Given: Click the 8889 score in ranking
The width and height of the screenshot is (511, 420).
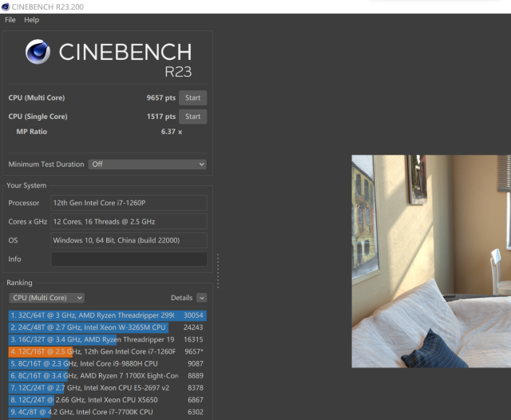Looking at the screenshot, I should pos(195,376).
